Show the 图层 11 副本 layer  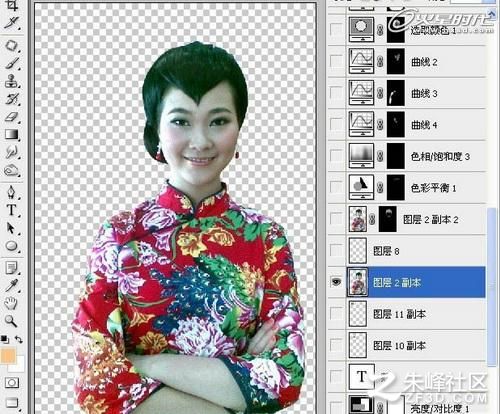click(336, 314)
